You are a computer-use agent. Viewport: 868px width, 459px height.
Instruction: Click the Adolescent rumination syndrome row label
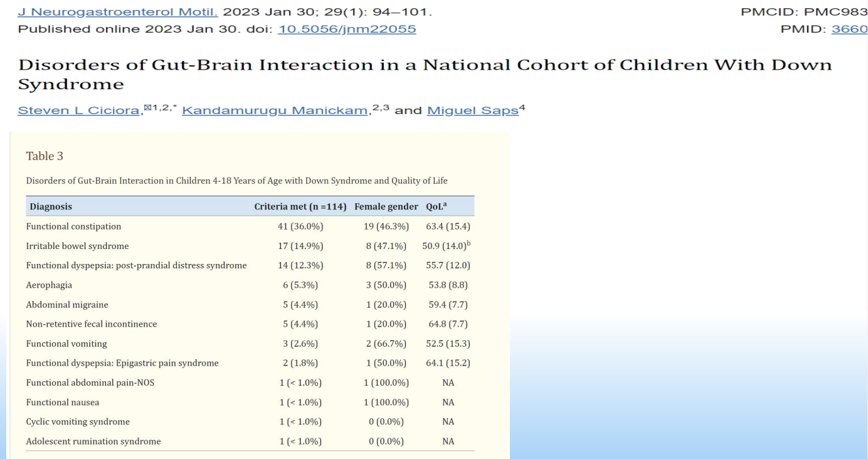93,441
